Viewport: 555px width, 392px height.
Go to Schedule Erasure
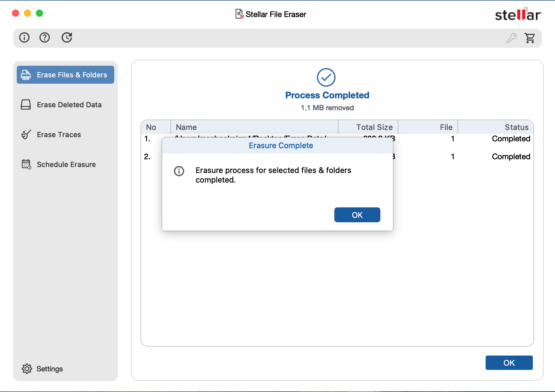pos(65,164)
